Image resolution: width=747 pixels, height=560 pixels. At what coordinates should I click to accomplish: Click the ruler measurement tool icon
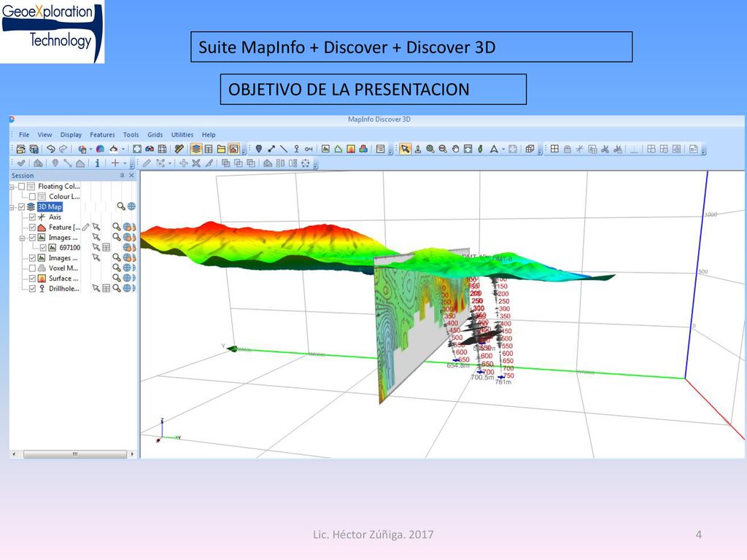tap(179, 149)
